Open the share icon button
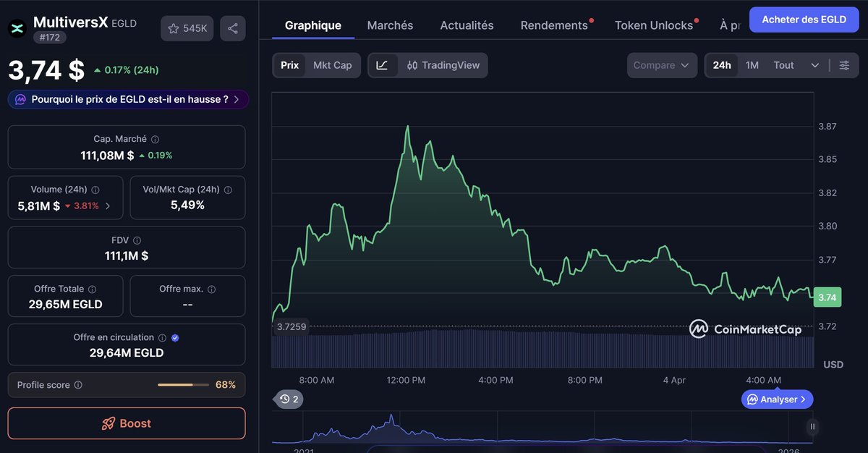This screenshot has width=868, height=453. click(x=233, y=28)
